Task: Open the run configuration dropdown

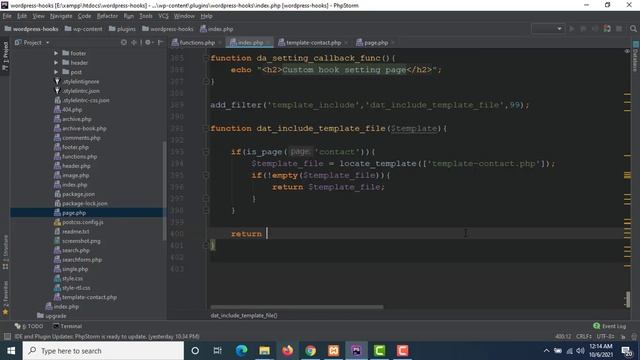Action: (x=547, y=29)
